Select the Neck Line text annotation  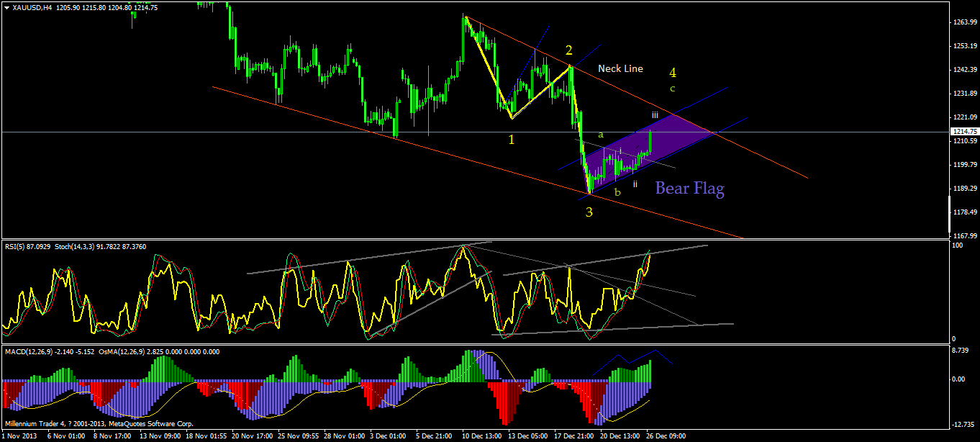click(620, 68)
